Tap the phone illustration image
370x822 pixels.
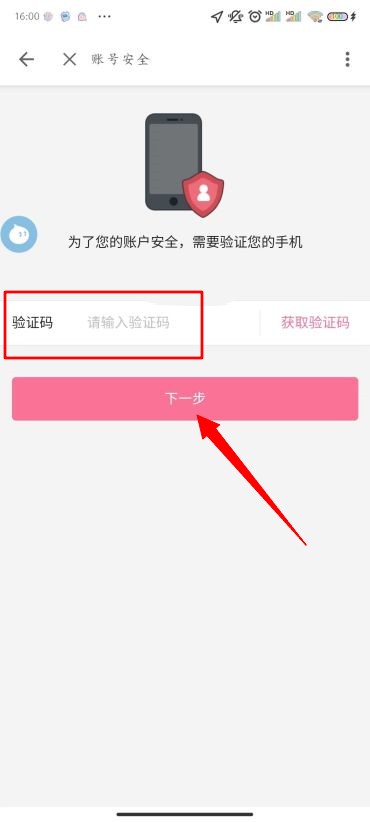[173, 161]
